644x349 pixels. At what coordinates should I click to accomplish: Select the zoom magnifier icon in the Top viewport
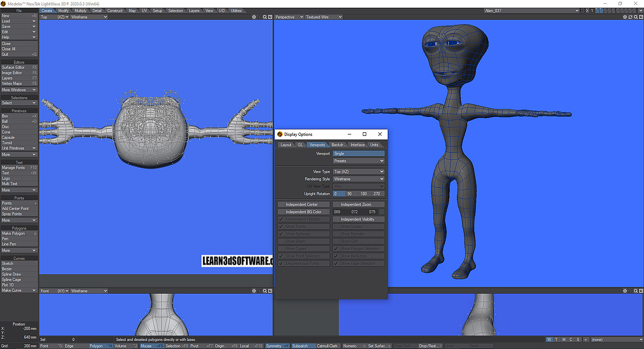pos(264,17)
